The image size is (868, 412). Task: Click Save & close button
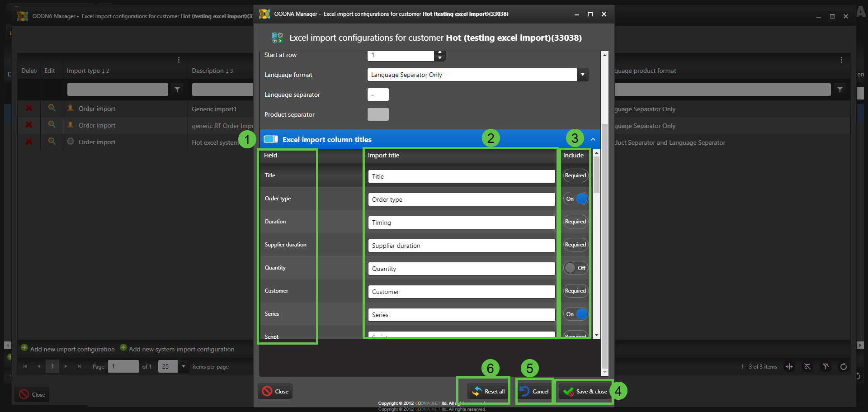[585, 391]
